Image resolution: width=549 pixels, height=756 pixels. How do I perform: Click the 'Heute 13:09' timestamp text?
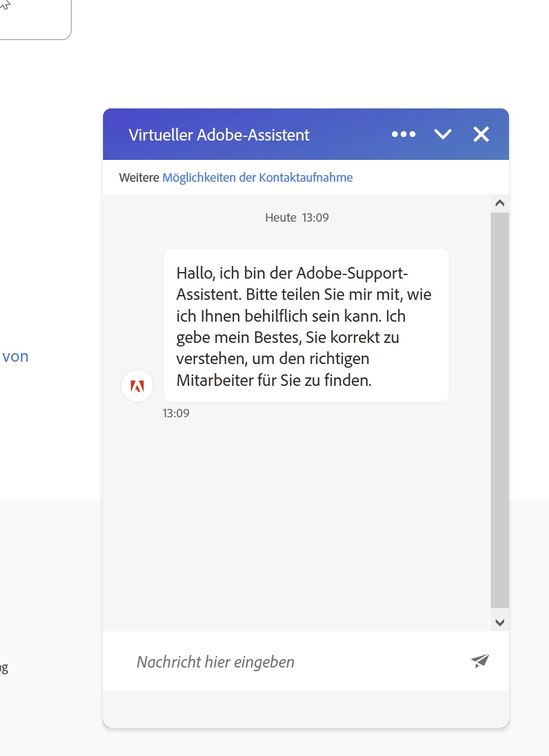coord(297,217)
